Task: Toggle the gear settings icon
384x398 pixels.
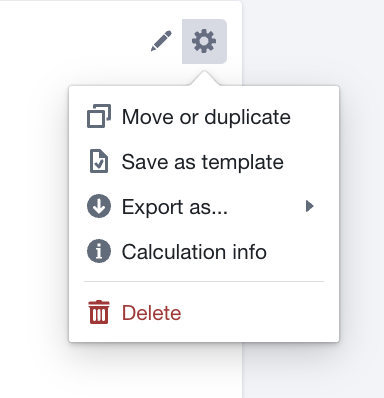Action: (x=204, y=41)
